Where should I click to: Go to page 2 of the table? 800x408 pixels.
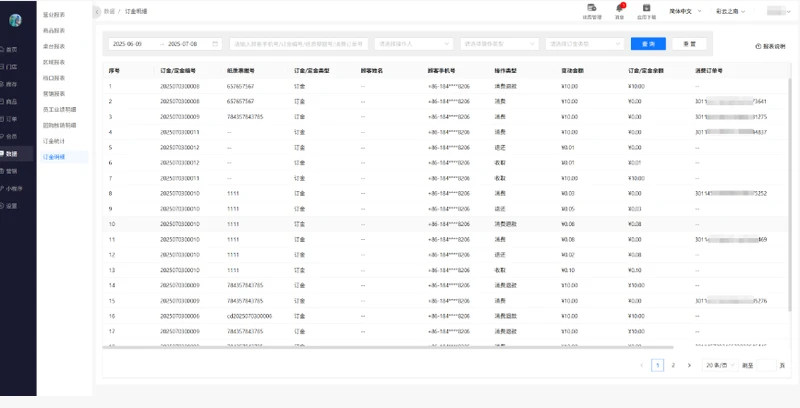coord(673,366)
